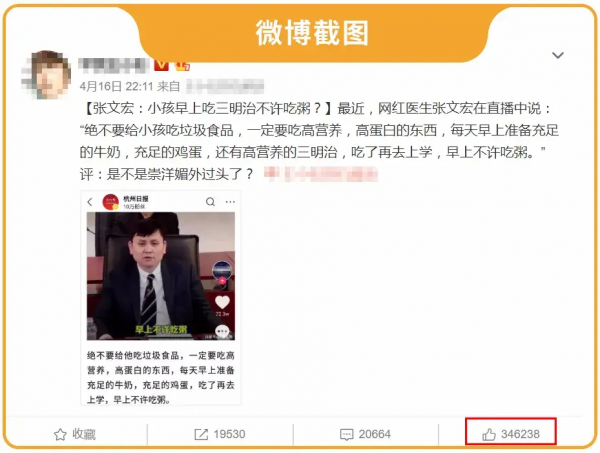Screen dimensions: 600x453
Task: Open the embedded video image of the man
Action: pos(161,276)
